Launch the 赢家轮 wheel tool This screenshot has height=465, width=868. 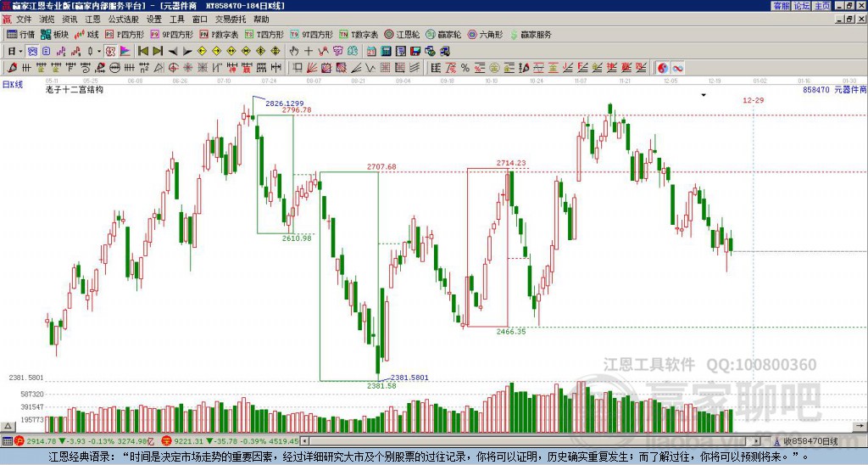point(443,34)
